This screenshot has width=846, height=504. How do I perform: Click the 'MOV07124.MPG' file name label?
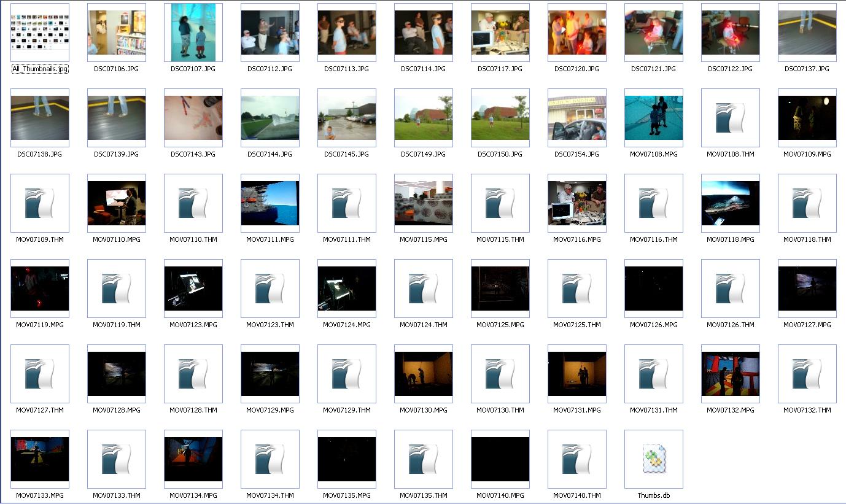tap(347, 325)
